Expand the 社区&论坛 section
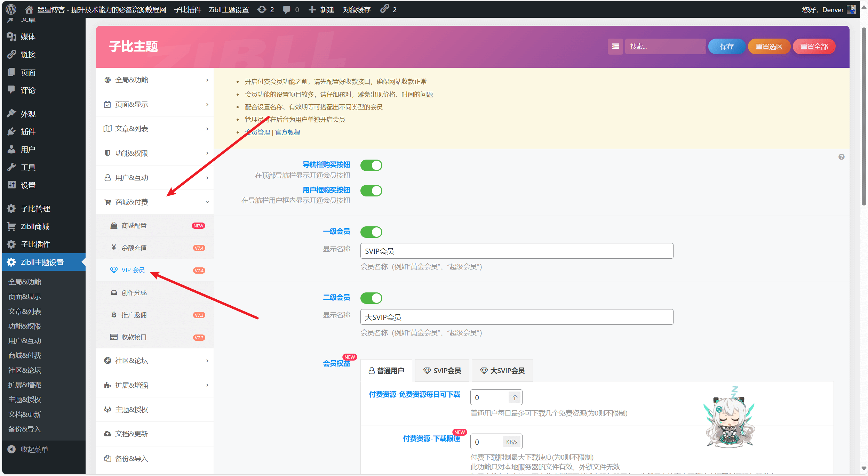 click(155, 361)
